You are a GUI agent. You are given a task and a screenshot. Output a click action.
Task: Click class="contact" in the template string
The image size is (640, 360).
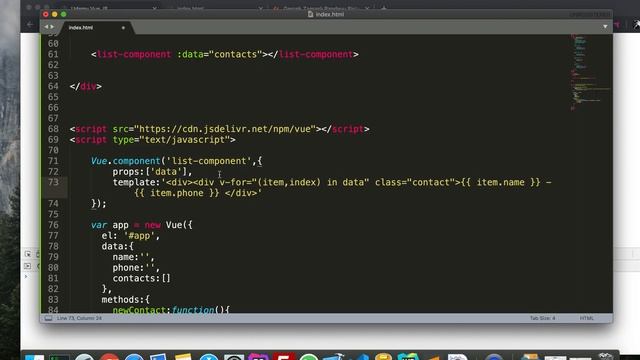coord(415,182)
